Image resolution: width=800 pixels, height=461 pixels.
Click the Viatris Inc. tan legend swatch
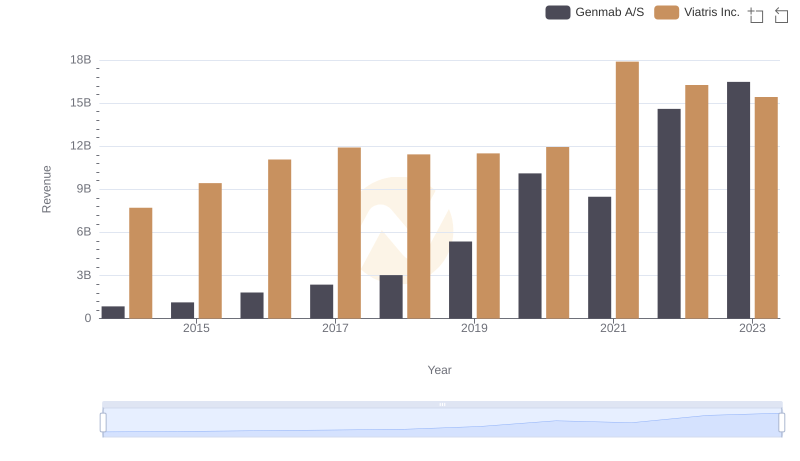pyautogui.click(x=667, y=12)
